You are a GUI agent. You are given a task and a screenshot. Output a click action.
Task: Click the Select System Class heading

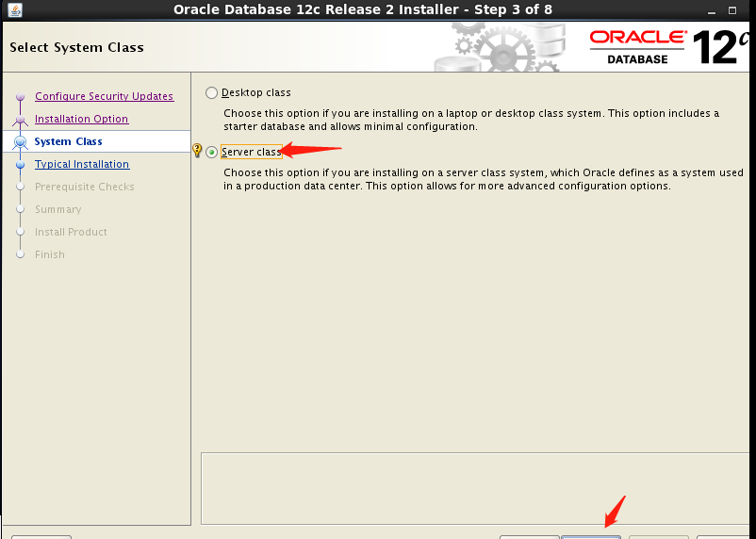pyautogui.click(x=76, y=47)
